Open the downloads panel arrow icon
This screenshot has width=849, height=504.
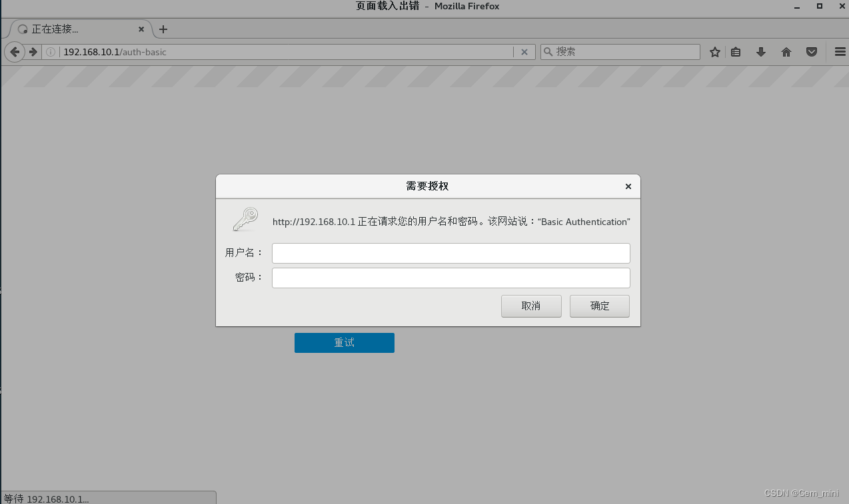tap(760, 51)
